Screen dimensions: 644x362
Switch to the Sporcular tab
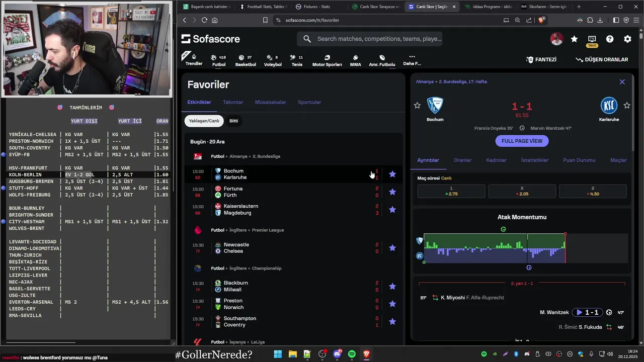point(309,102)
